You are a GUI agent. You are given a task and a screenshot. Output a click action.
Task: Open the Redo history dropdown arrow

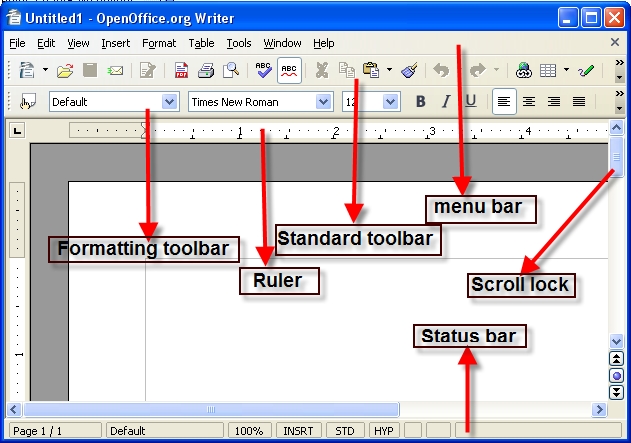click(496, 70)
